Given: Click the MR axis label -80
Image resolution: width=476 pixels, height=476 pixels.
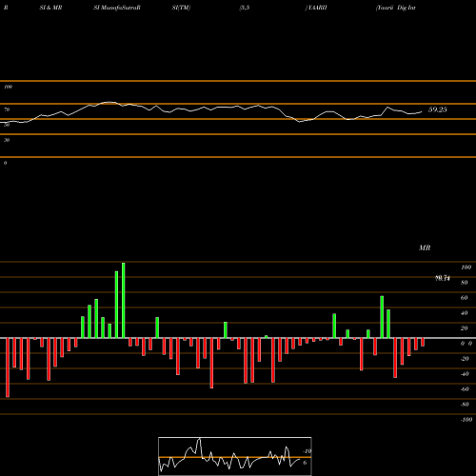Looking at the screenshot, I should [x=465, y=405].
